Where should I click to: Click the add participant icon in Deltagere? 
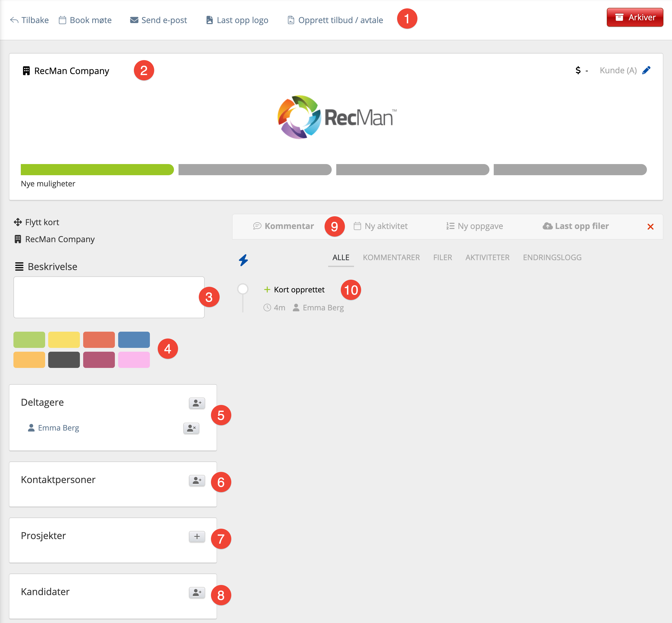click(x=197, y=403)
